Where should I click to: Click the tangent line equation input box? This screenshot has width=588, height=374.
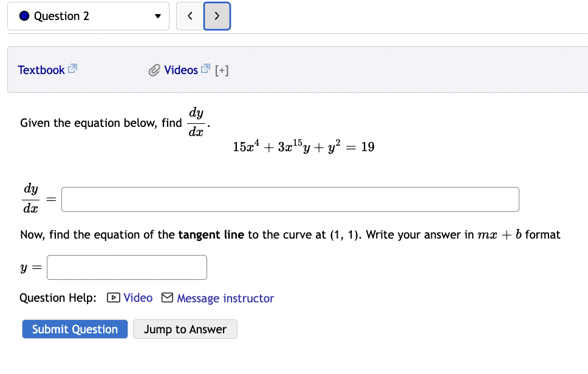[x=126, y=267]
